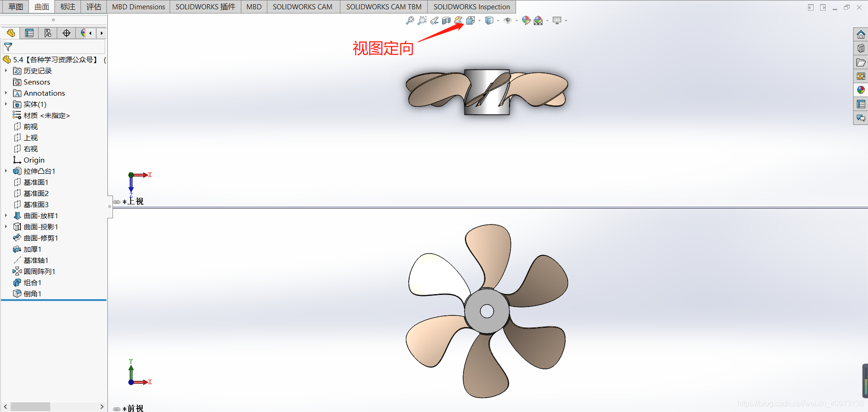Open the View Palette task pane icon

click(861, 76)
